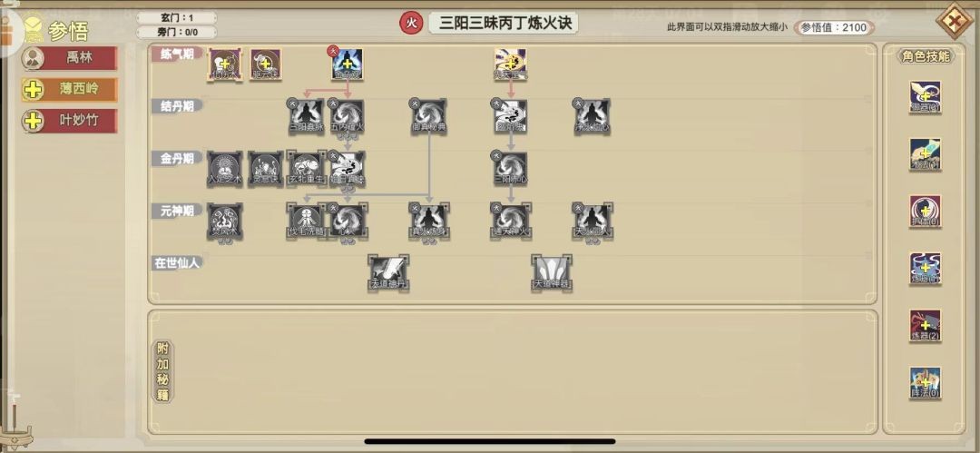This screenshot has height=453, width=980.
Task: Select character 禹林 tab
Action: tap(69, 58)
